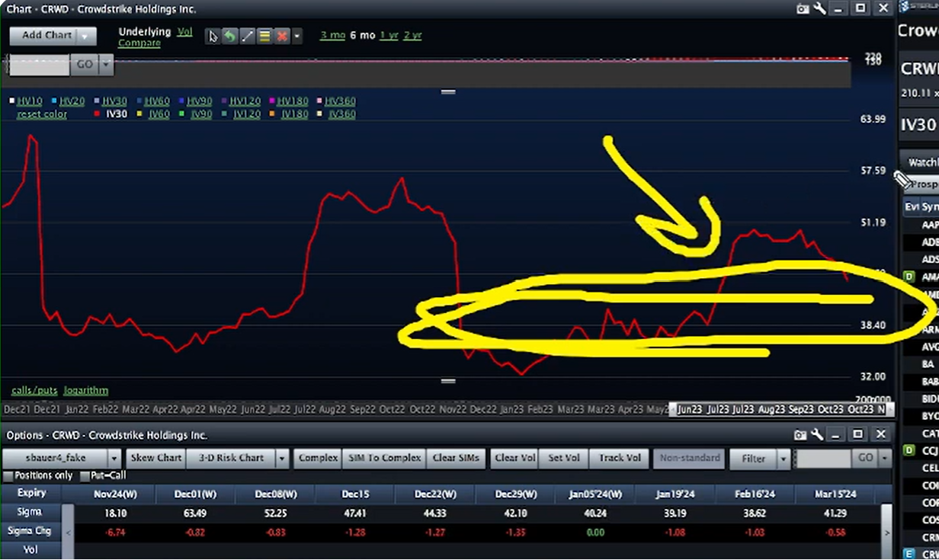The image size is (939, 560).
Task: Open the Options panel wrench icon
Action: (817, 434)
